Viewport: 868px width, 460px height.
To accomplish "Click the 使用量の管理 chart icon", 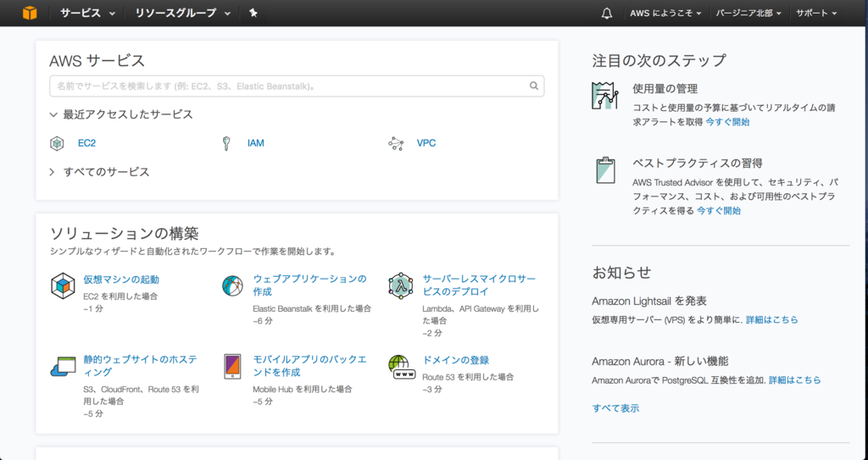I will click(604, 95).
